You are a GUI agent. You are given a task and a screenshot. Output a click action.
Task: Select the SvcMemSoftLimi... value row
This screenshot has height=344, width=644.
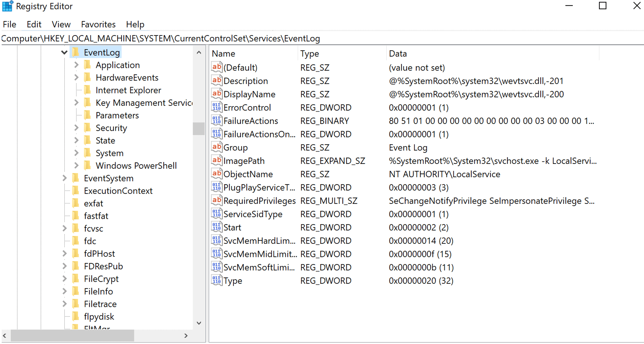405,267
